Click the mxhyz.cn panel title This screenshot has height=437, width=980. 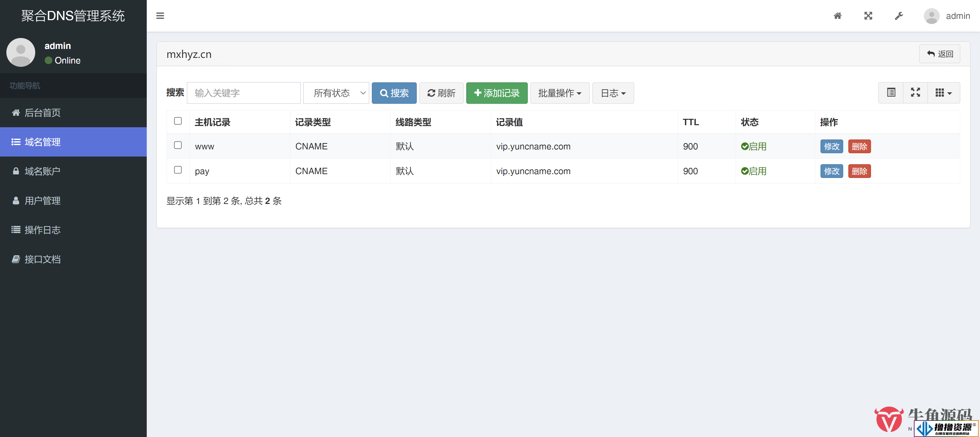point(189,54)
